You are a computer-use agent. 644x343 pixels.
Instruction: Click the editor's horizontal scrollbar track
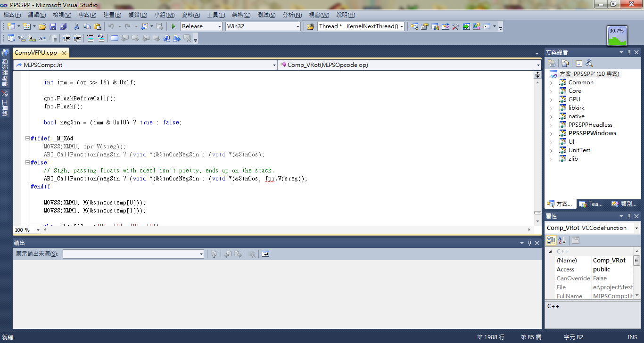pyautogui.click(x=283, y=230)
